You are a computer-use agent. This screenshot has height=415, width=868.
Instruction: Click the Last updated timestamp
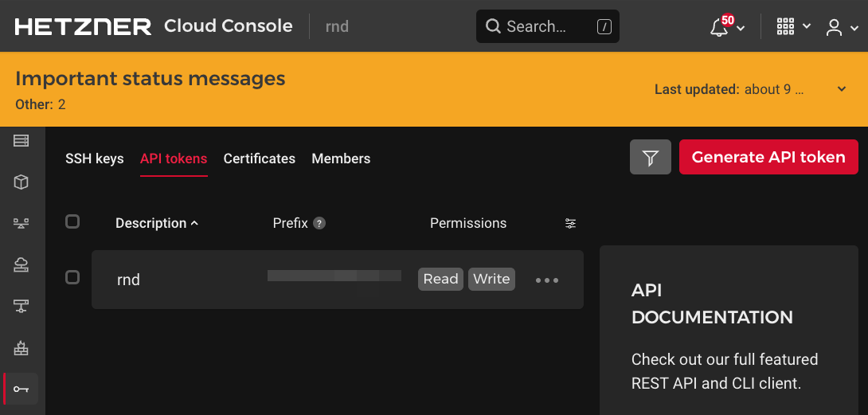[x=729, y=89]
